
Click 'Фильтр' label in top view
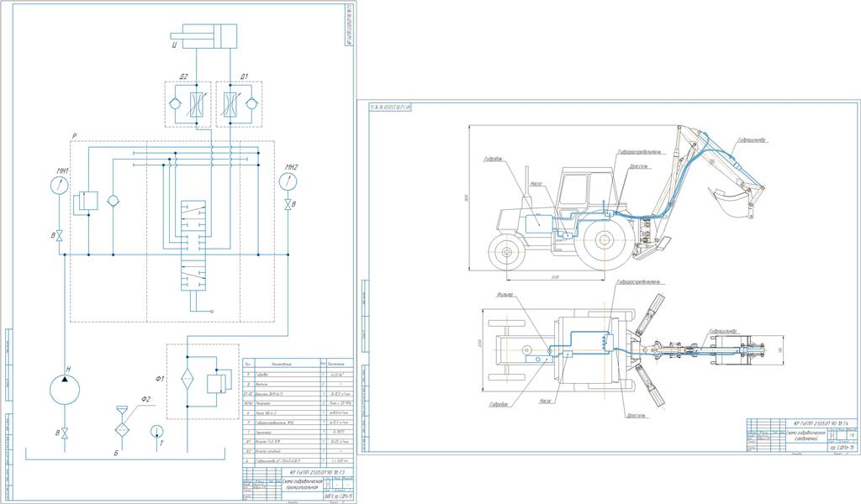pyautogui.click(x=504, y=295)
